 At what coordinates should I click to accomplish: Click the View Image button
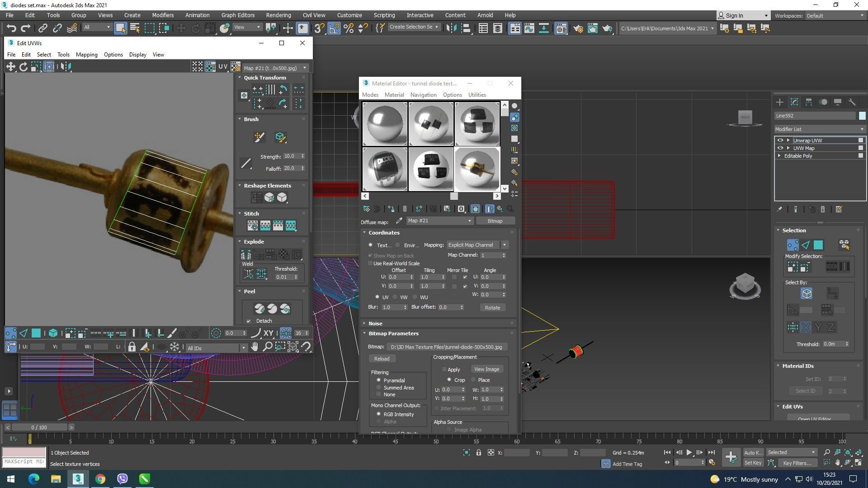tap(486, 370)
